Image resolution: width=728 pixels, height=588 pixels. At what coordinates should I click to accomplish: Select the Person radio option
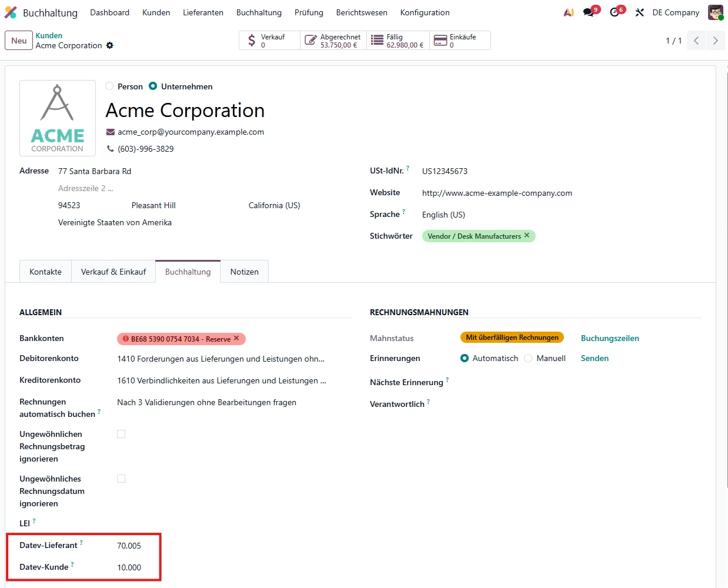pyautogui.click(x=109, y=86)
